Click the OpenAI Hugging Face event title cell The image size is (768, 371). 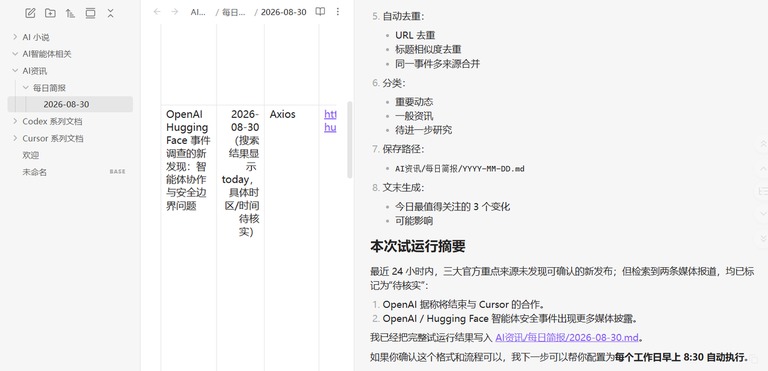[188, 160]
